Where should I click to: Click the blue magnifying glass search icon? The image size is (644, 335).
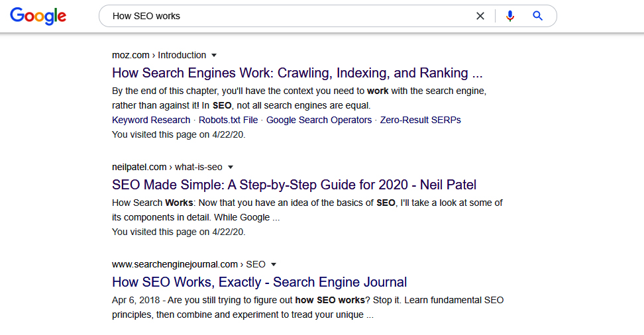click(x=537, y=16)
